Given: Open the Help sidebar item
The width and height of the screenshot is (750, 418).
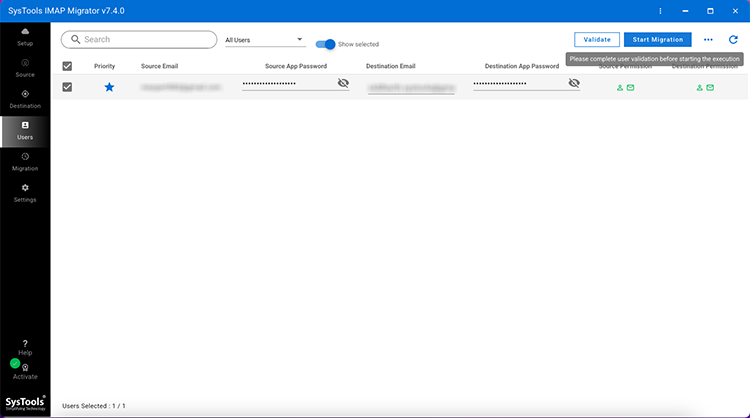Looking at the screenshot, I should [25, 348].
